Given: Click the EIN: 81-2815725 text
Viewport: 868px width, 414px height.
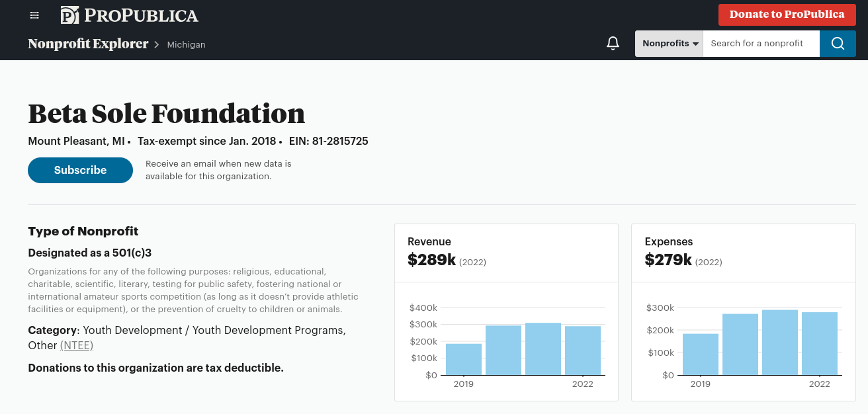Looking at the screenshot, I should 329,141.
